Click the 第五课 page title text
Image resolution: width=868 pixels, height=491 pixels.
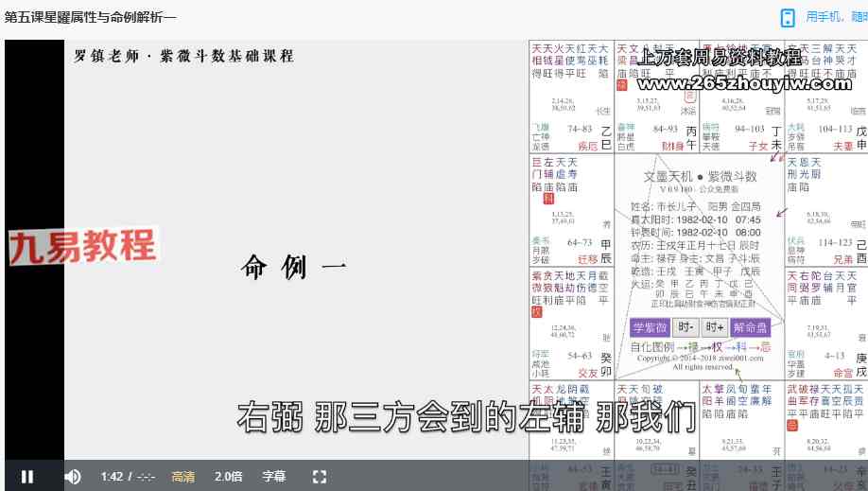[x=91, y=18]
